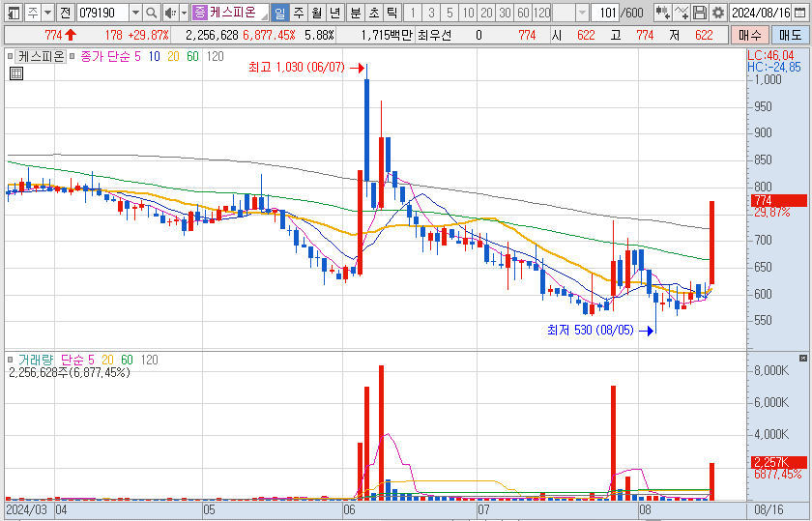Screen dimensions: 812x521
Task: Open the dropdown next to speaker icon
Action: pos(184,13)
